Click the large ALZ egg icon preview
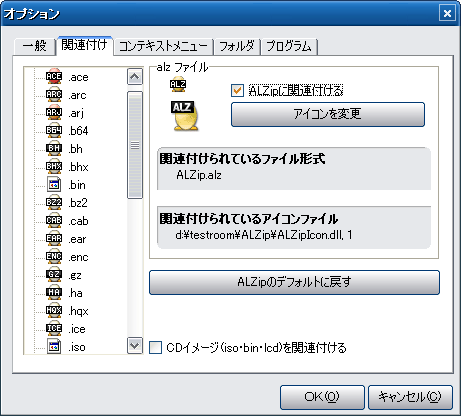 point(184,116)
